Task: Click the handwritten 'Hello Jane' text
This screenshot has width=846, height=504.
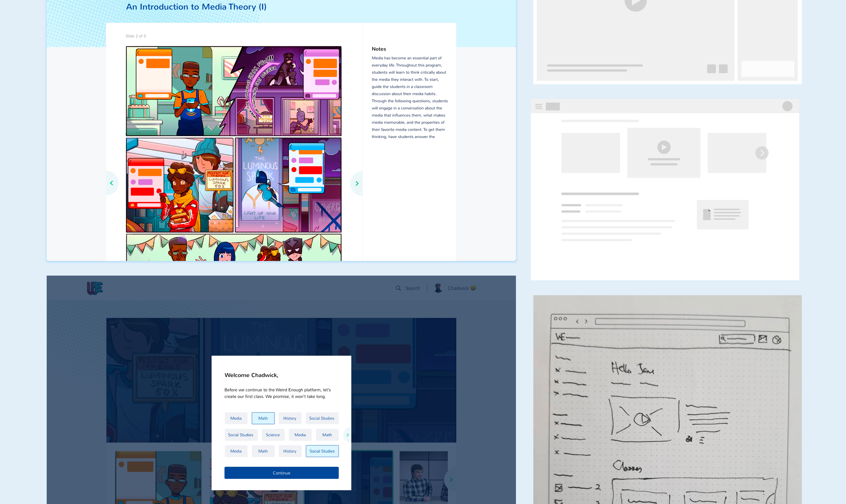Action: pyautogui.click(x=632, y=368)
